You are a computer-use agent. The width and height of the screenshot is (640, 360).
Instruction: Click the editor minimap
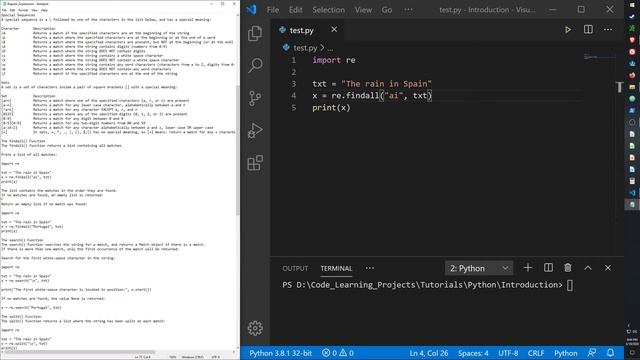coord(599,57)
